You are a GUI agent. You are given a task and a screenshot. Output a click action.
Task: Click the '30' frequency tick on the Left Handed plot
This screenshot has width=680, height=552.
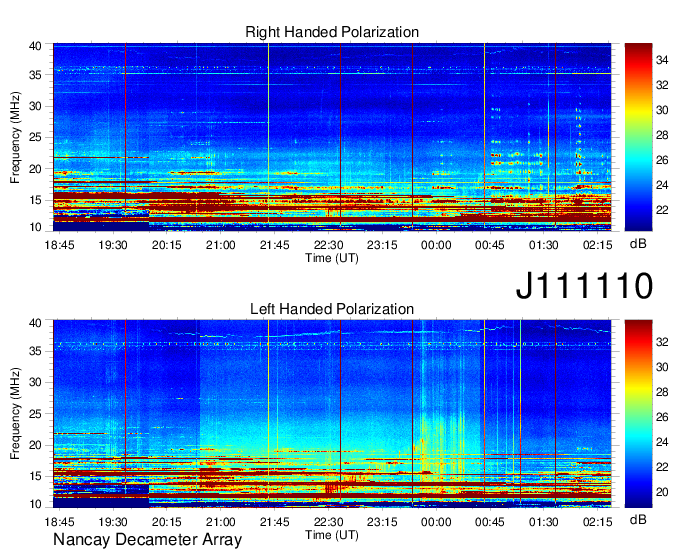[35, 382]
